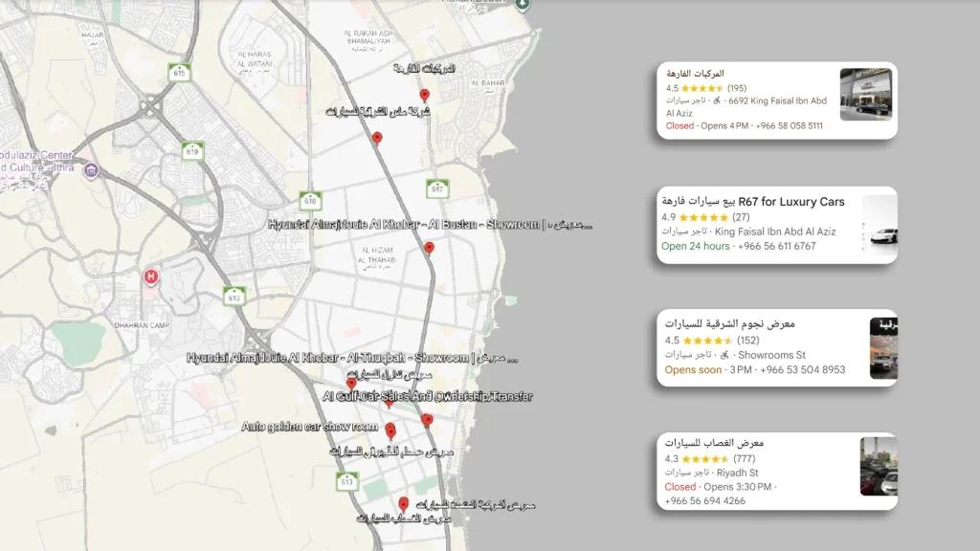The image size is (980, 551).
Task: Click the route 619 highway shield
Action: click(192, 150)
